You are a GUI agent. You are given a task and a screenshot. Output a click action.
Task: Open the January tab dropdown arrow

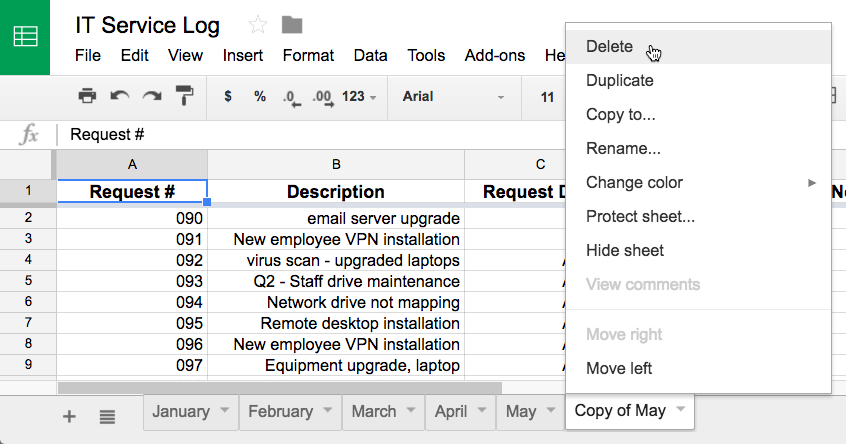(225, 411)
